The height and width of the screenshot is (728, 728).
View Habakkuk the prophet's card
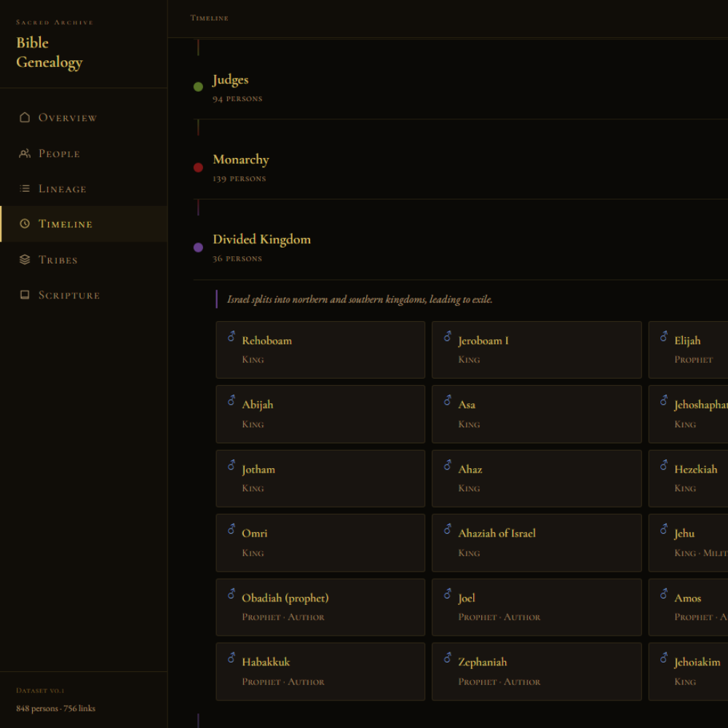[320, 670]
